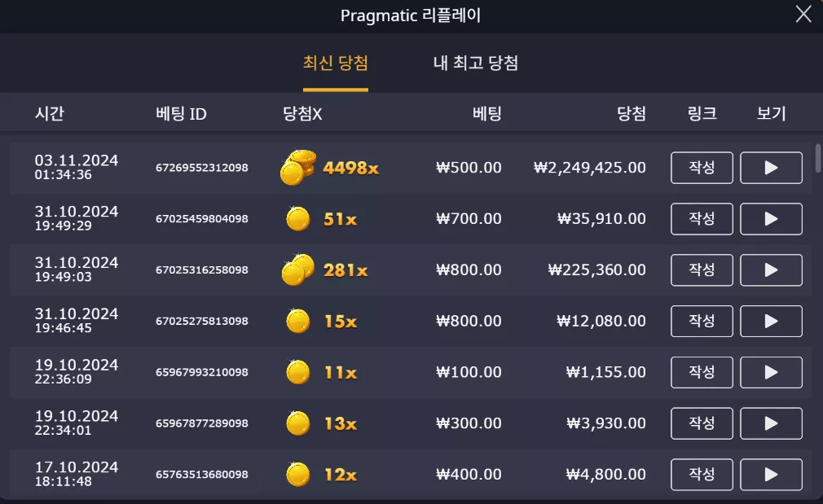This screenshot has width=823, height=504.
Task: Close the Pragmatic 리플레이 dialog
Action: [x=803, y=14]
